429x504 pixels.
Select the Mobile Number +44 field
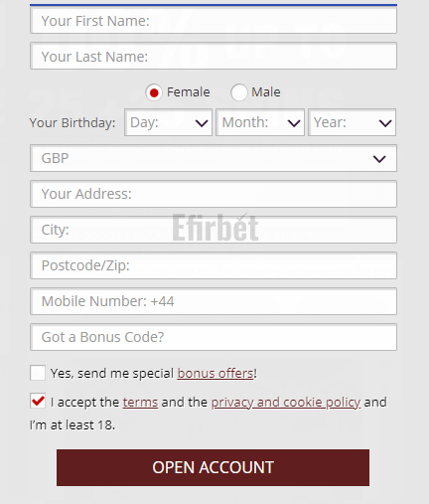(x=214, y=301)
